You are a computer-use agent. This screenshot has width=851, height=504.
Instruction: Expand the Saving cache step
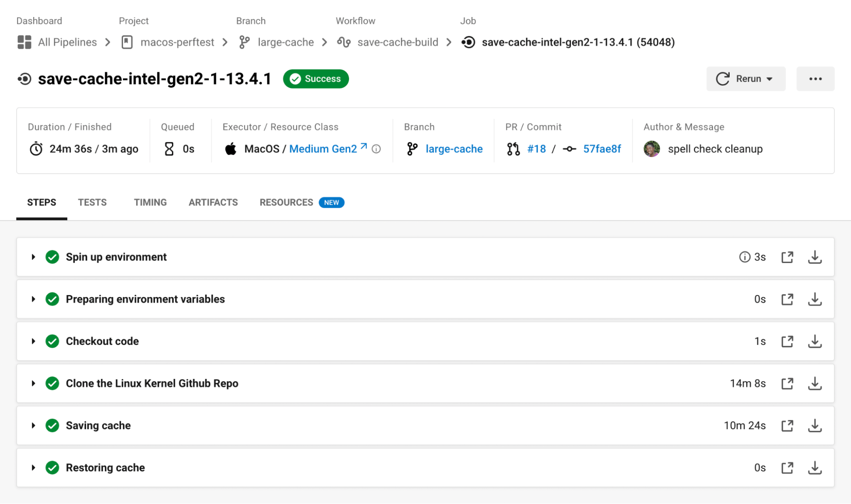33,426
